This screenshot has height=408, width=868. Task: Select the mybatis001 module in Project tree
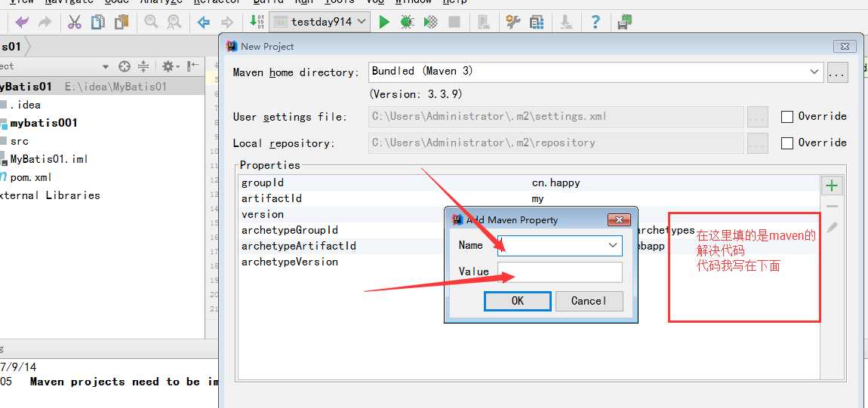[44, 123]
